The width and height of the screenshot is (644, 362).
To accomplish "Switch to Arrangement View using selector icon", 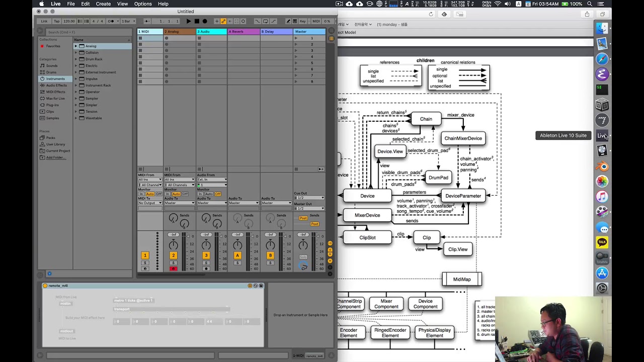I will 331,32.
